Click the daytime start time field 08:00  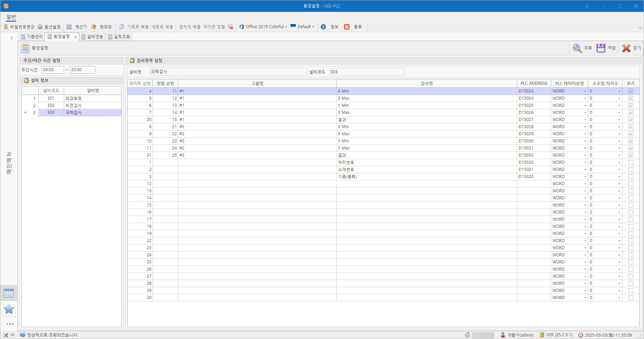tap(53, 70)
